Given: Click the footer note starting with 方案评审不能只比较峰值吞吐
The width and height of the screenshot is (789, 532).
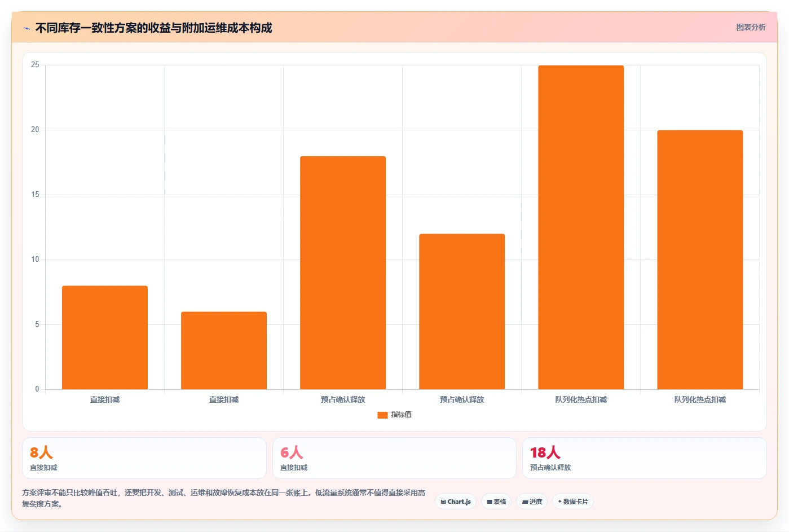Looking at the screenshot, I should coord(224,498).
